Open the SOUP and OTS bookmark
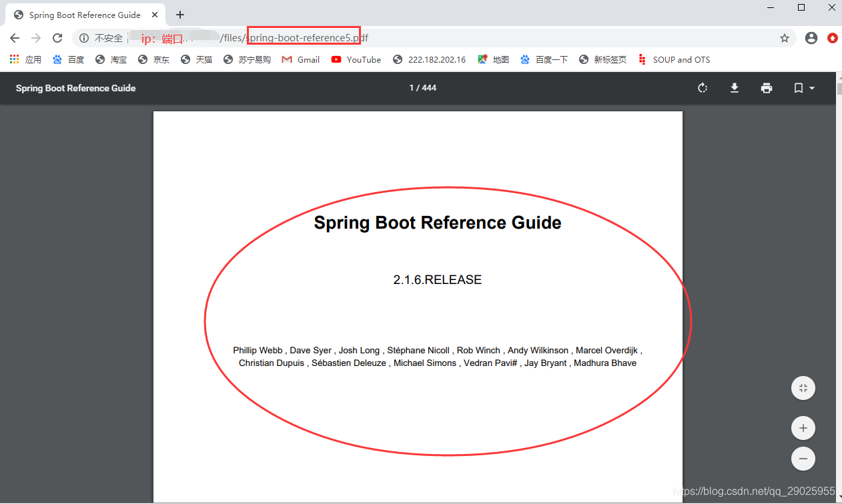Viewport: 842px width, 504px height. tap(674, 59)
